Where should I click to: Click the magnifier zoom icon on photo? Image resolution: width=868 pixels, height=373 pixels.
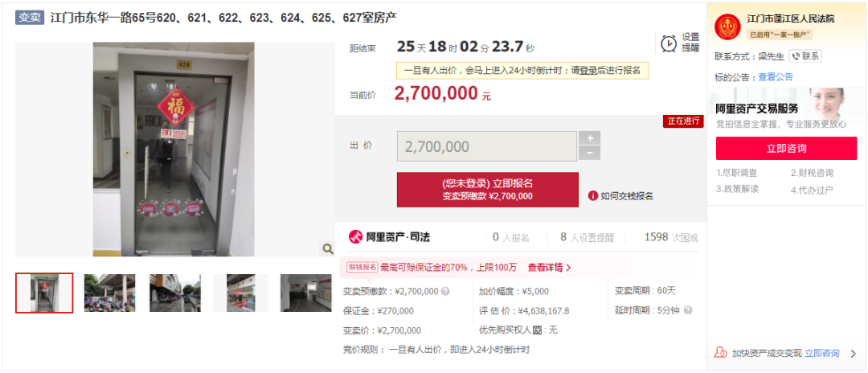(x=328, y=249)
